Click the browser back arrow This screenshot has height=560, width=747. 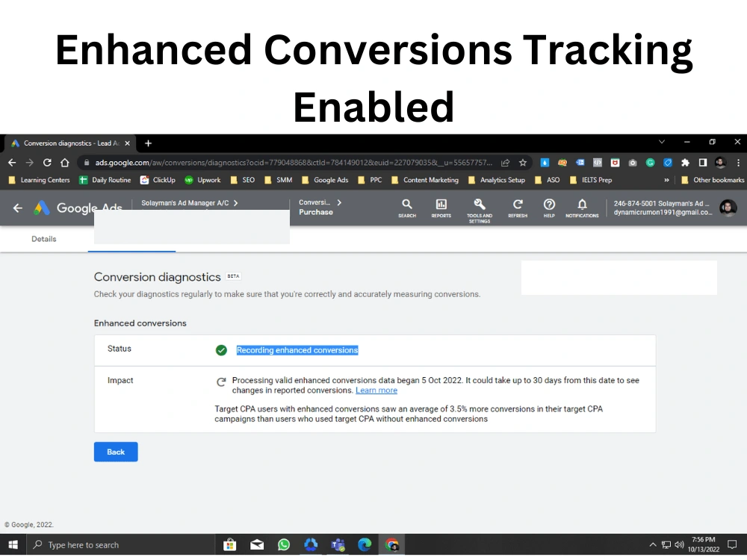[x=12, y=163]
